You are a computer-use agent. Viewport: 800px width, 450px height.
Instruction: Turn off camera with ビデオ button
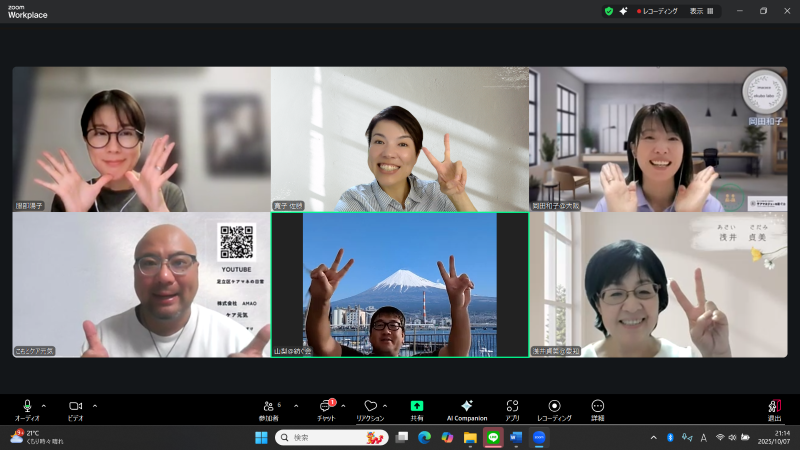pos(75,408)
